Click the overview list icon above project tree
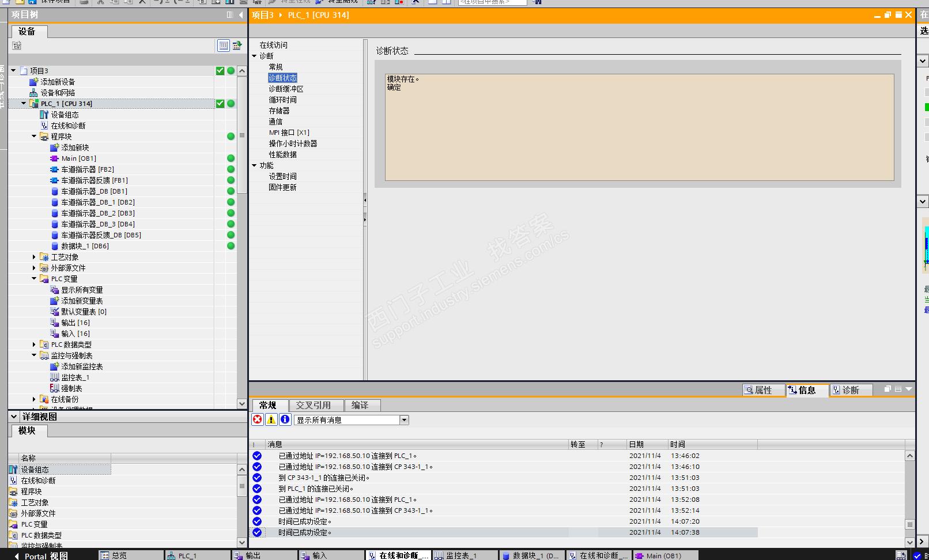929x560 pixels. (x=223, y=46)
